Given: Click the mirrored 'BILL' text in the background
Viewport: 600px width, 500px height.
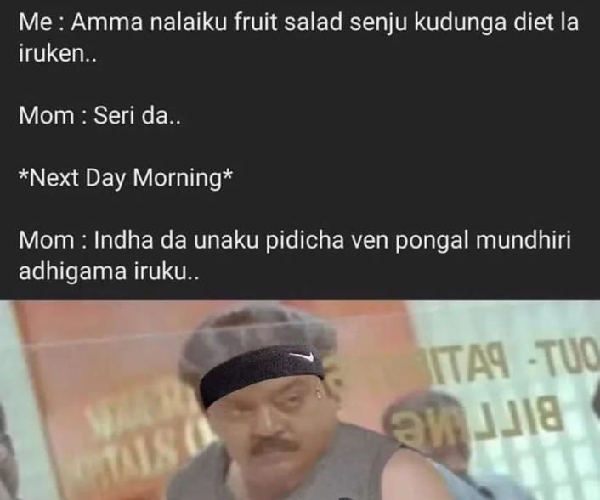Looking at the screenshot, I should pyautogui.click(x=538, y=414).
